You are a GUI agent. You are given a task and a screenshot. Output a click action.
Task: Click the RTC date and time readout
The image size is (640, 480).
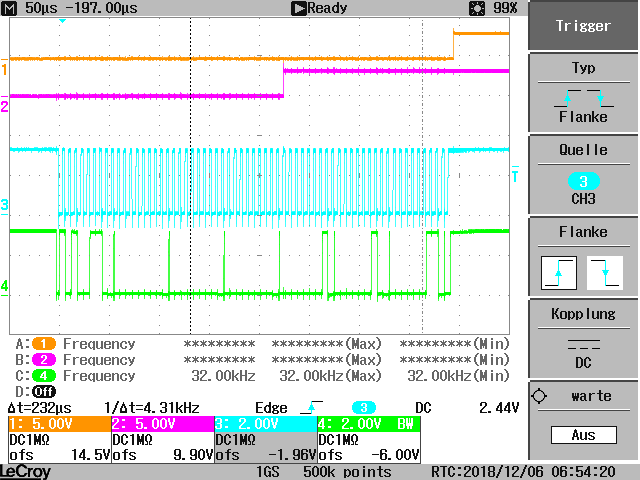click(524, 472)
